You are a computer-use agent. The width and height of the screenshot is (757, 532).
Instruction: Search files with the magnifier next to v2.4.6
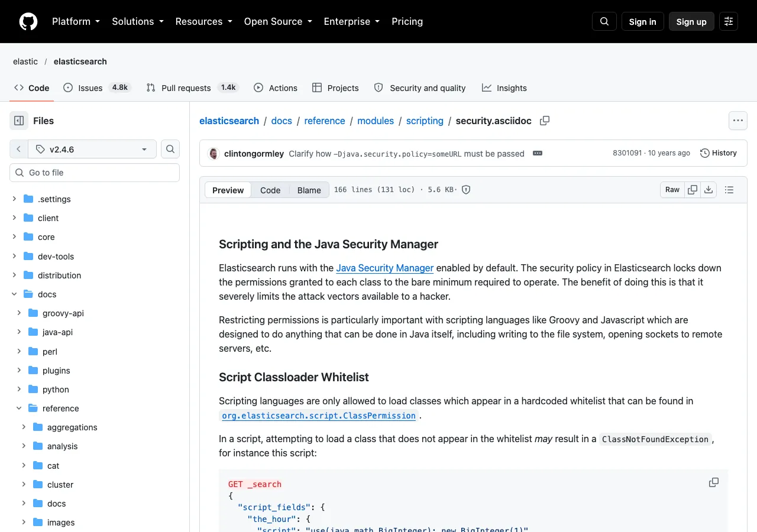click(170, 149)
